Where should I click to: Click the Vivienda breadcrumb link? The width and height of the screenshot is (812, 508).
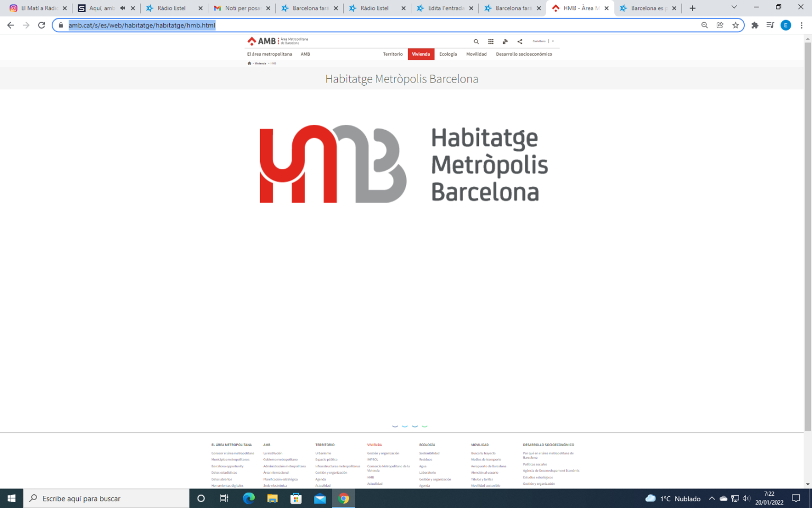point(261,63)
